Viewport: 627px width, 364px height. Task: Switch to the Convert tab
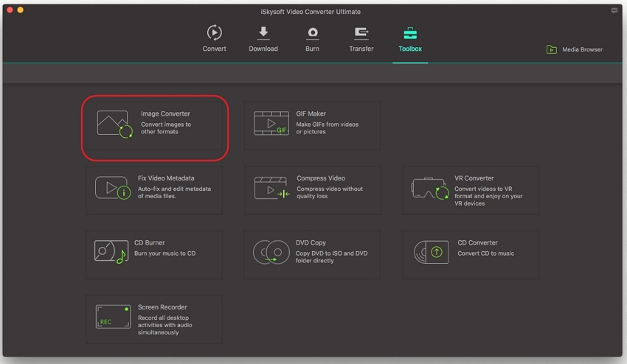(x=214, y=39)
